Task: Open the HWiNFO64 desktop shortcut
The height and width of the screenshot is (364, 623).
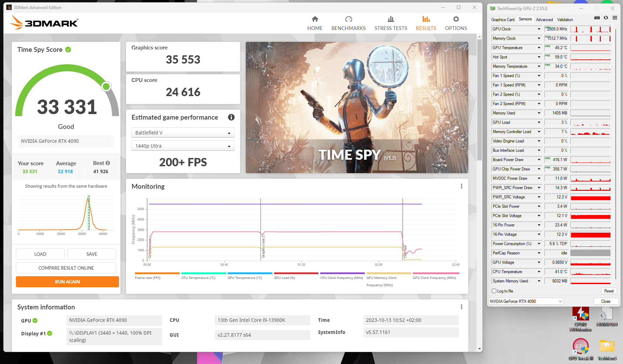Action: 607,316
